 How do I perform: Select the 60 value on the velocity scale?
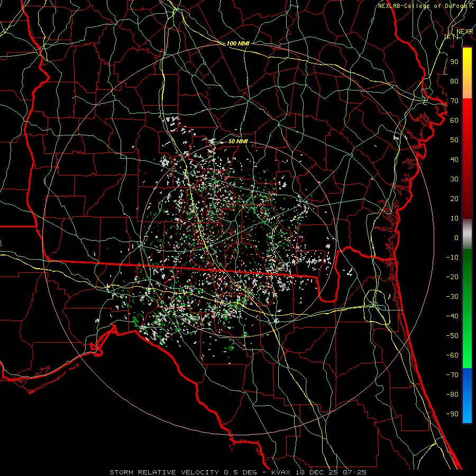coord(454,121)
